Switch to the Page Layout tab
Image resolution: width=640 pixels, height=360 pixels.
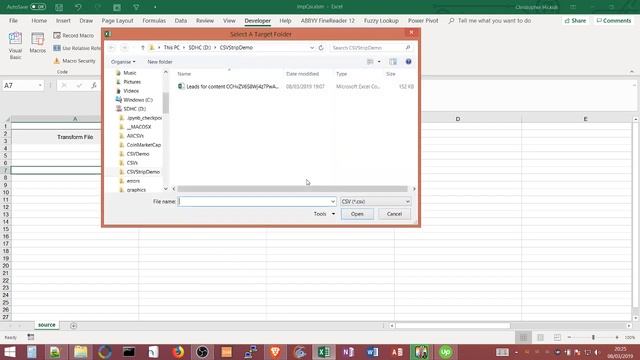click(118, 20)
